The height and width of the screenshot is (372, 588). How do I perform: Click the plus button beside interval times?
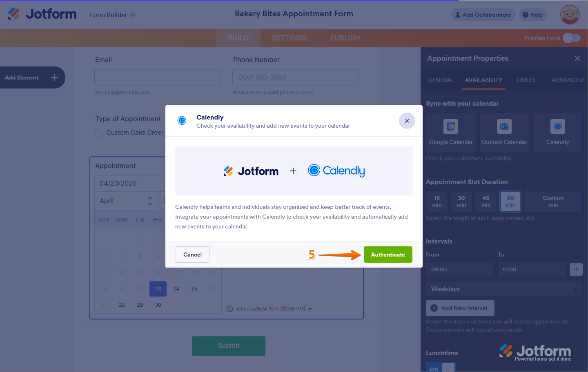[x=576, y=269]
